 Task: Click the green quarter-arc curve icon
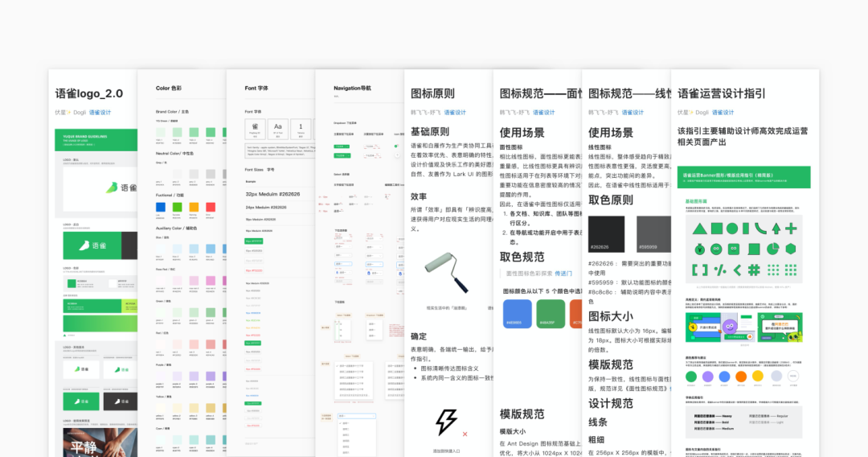coord(760,228)
